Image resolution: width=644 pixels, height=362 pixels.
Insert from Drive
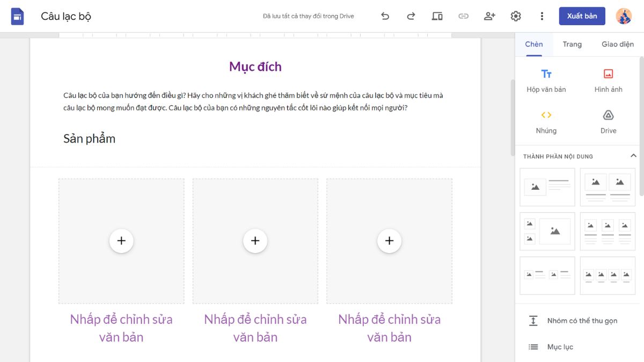[x=609, y=122]
